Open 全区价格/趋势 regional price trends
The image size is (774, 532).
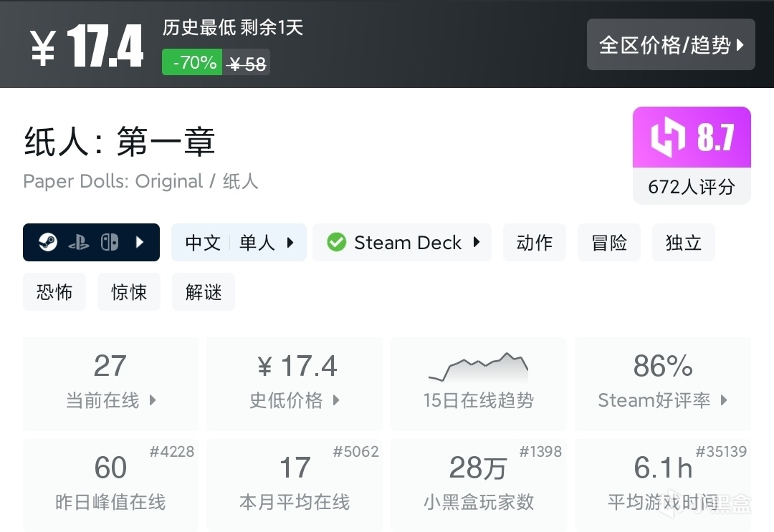pyautogui.click(x=671, y=45)
